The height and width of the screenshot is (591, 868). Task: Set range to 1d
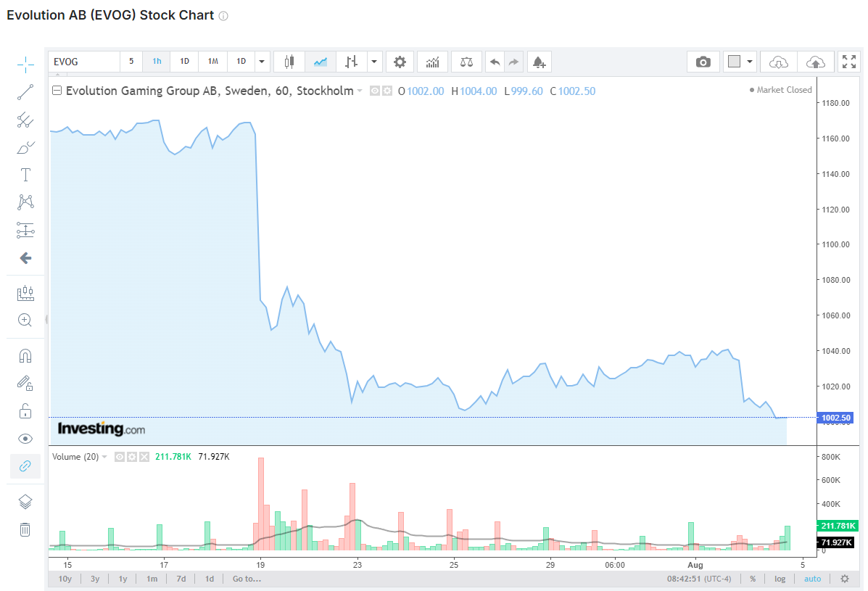(210, 579)
